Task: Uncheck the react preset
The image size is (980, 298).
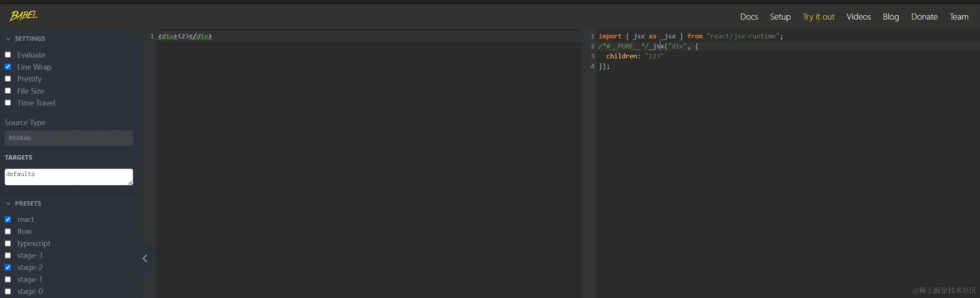Action: coord(8,220)
